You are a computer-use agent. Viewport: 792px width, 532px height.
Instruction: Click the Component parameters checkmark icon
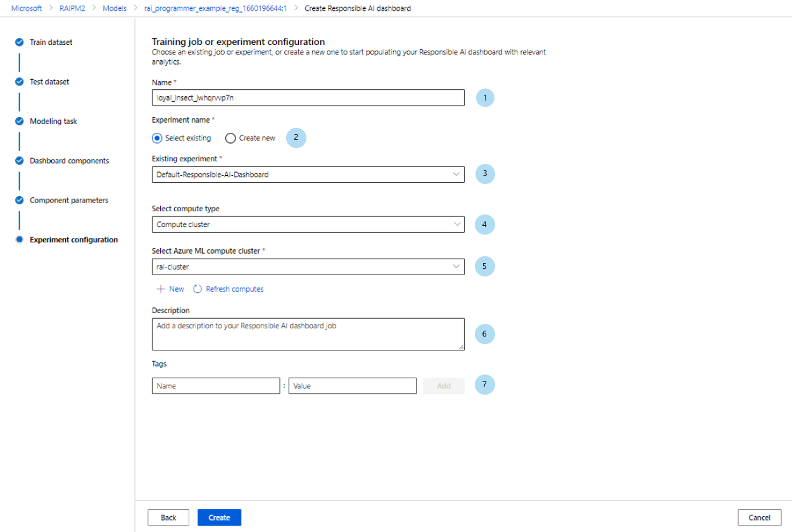[x=20, y=201]
